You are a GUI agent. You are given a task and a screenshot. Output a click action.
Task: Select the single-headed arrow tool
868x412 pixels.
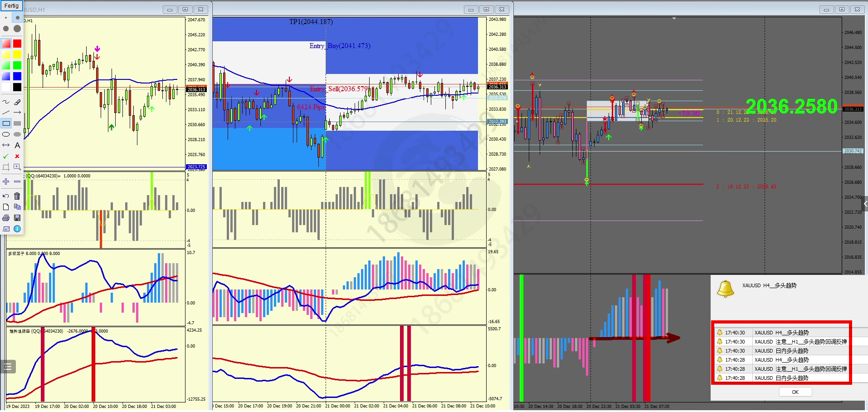[x=17, y=113]
